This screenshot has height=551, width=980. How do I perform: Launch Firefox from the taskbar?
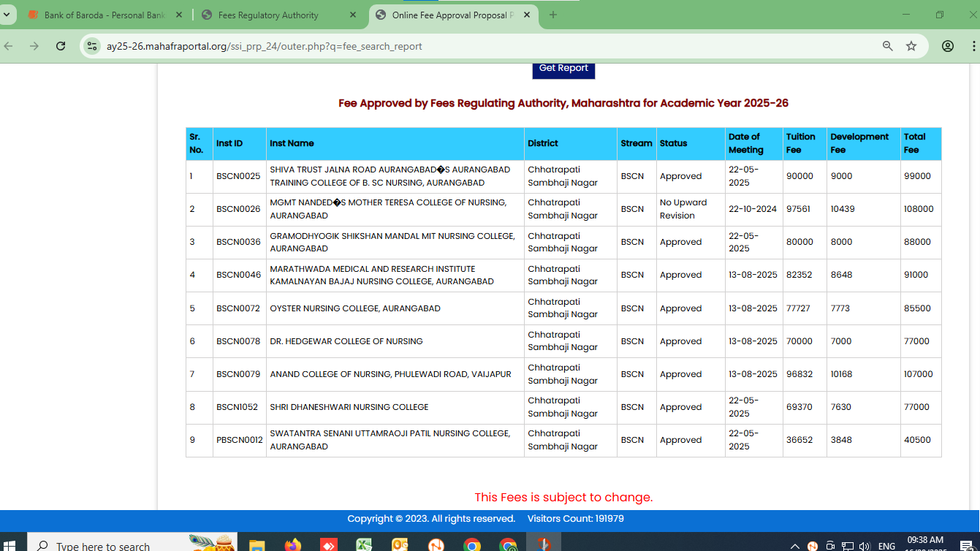coord(292,544)
